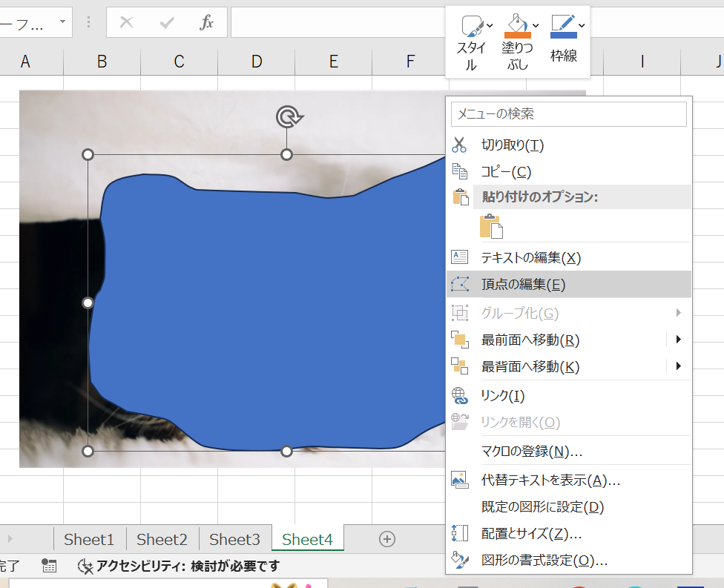Viewport: 724px width, 588px height.
Task: Switch to the Sheet3 tab
Action: click(x=234, y=539)
